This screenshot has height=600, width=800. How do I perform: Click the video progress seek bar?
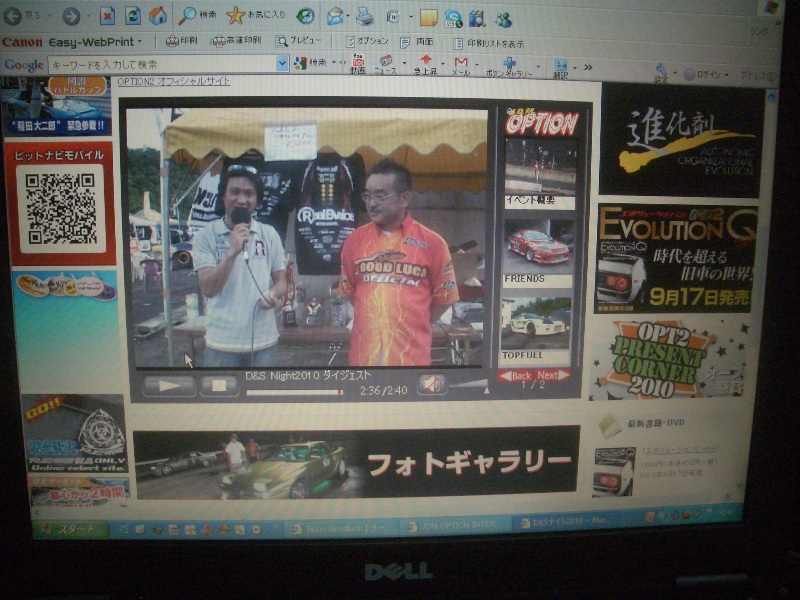294,392
